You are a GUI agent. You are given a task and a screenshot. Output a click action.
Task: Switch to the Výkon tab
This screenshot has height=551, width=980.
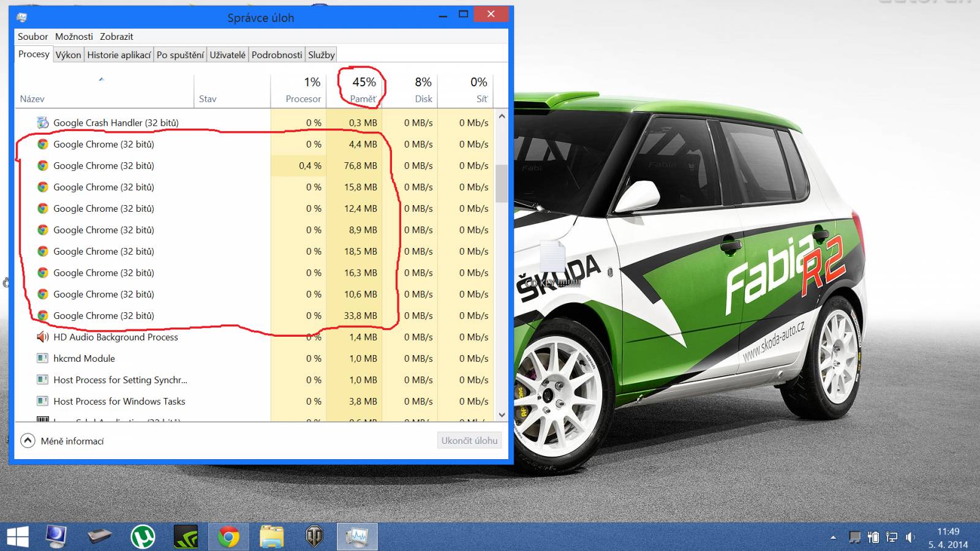pos(68,55)
